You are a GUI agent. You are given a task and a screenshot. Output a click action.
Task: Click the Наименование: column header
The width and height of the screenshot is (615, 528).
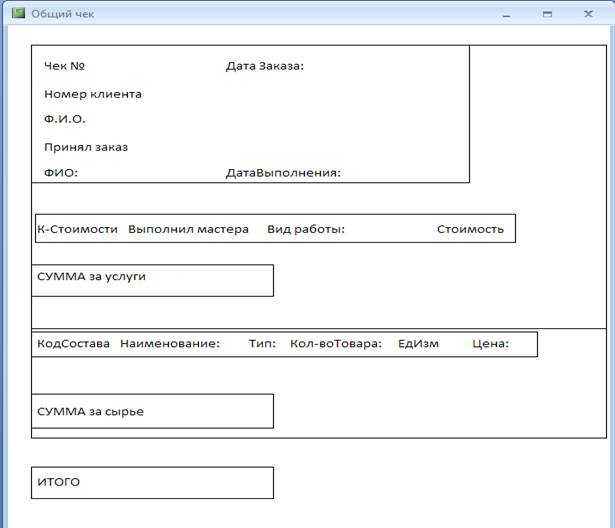coord(170,344)
